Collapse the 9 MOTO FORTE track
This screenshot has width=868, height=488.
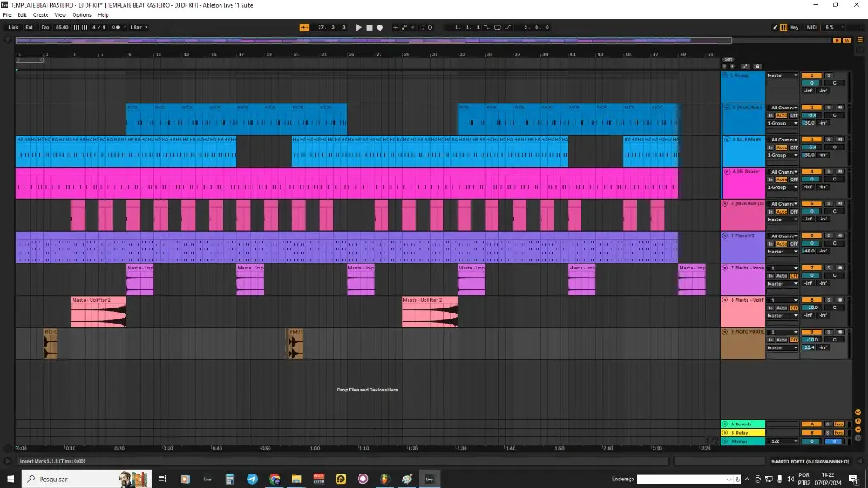tap(726, 332)
